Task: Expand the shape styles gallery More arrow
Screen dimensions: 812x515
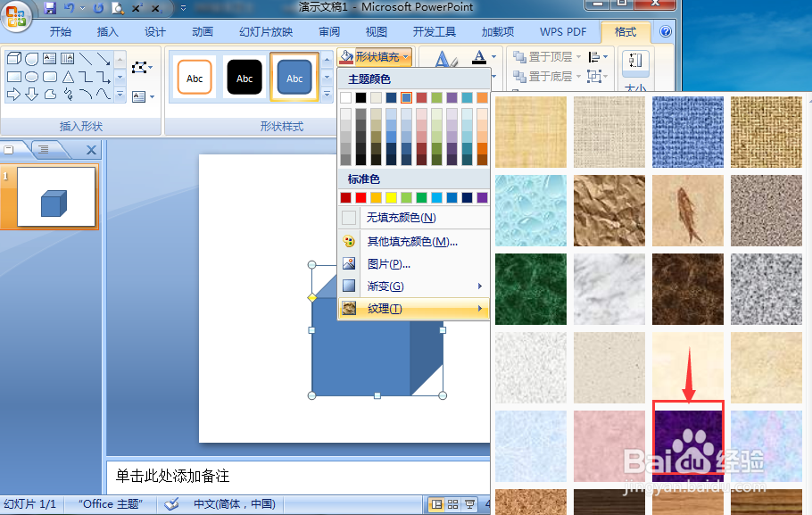Action: click(327, 95)
